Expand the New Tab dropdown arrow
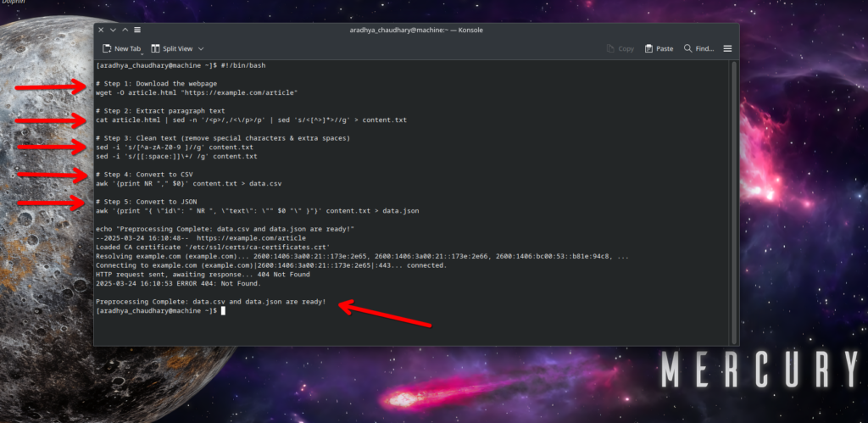868x423 pixels. pyautogui.click(x=142, y=53)
